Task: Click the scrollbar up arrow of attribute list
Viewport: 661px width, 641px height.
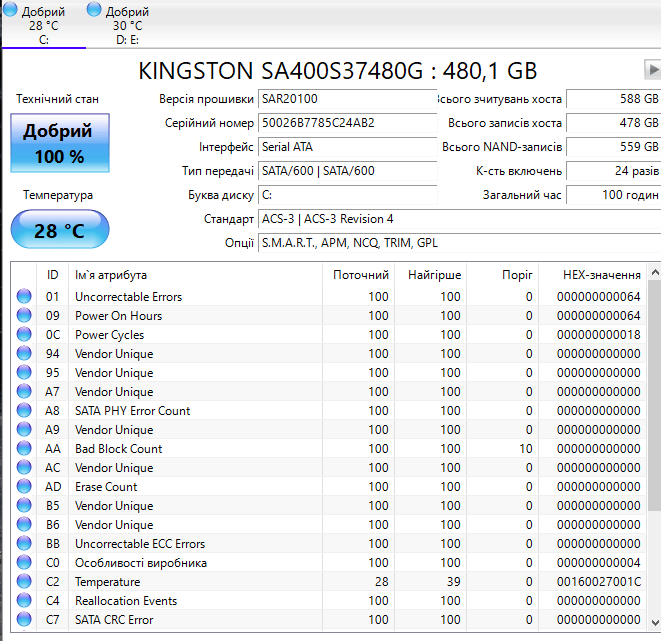Action: [x=655, y=272]
